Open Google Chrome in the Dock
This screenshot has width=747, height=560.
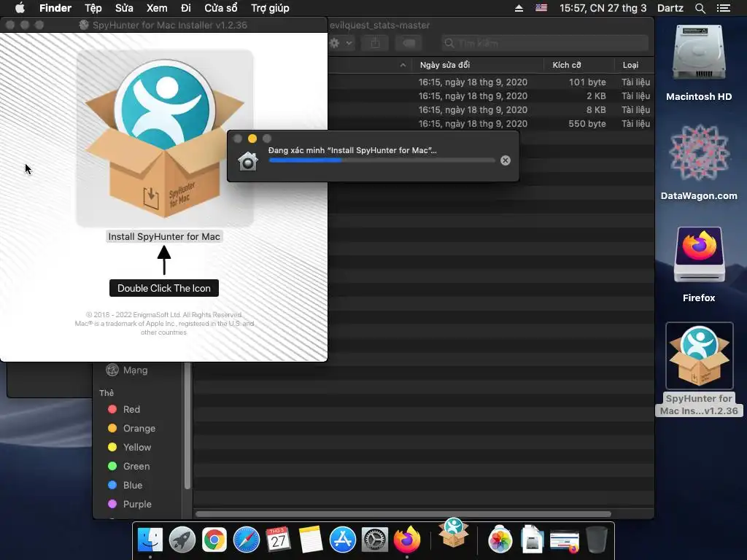[214, 540]
